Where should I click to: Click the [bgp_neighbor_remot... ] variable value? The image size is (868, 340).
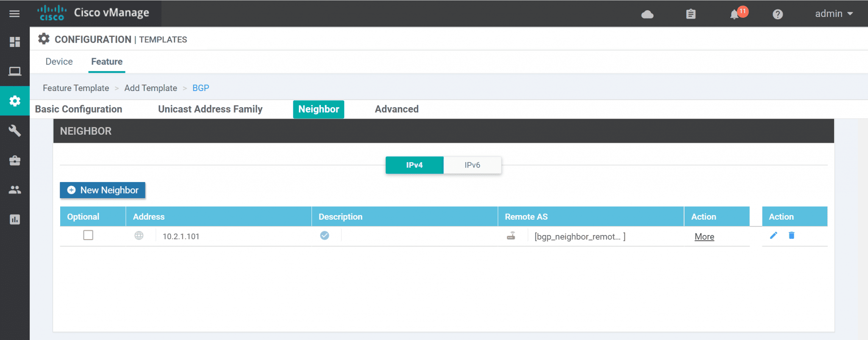[x=580, y=237]
